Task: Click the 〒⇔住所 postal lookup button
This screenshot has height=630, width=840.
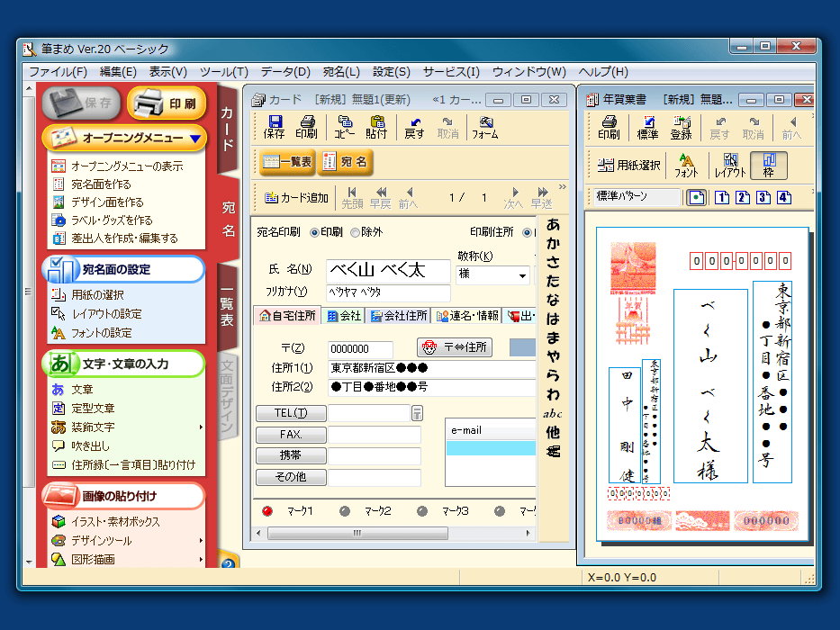Action: [x=455, y=347]
